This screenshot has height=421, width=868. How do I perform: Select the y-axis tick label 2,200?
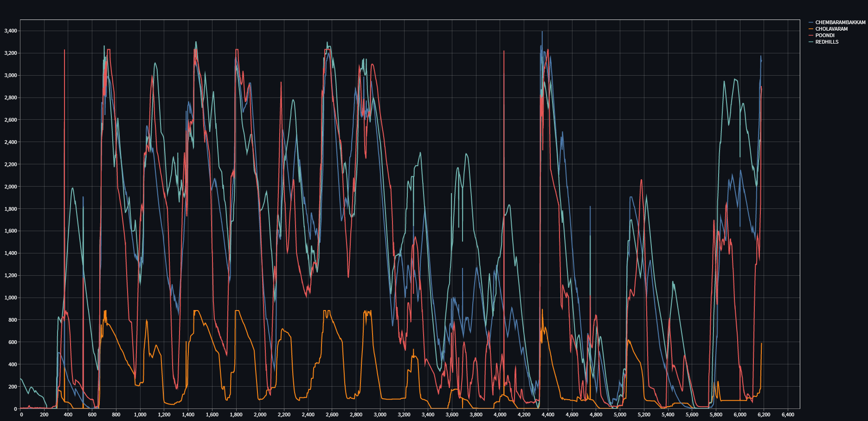(x=11, y=164)
